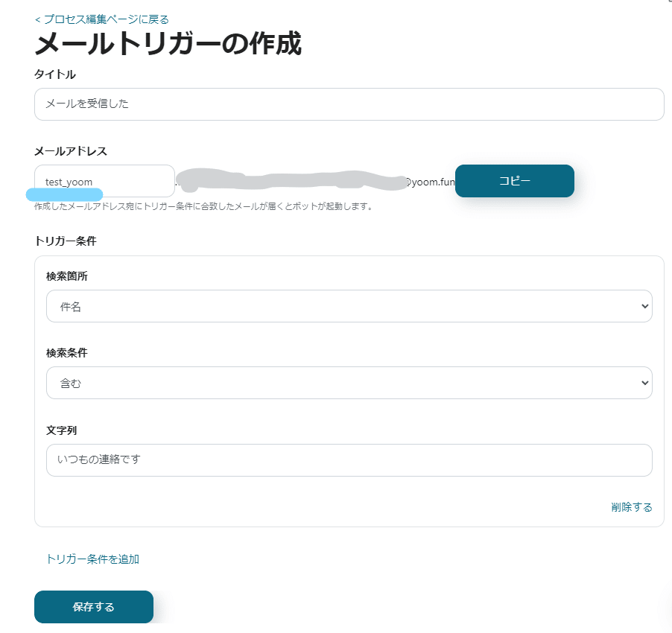Click the 削除する link
This screenshot has height=633, width=672.
click(631, 507)
